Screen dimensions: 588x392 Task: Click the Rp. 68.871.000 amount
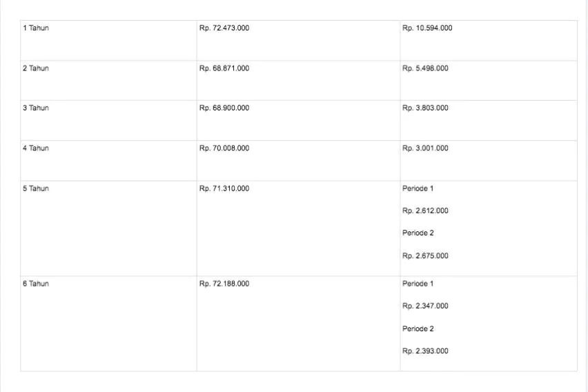pos(224,68)
